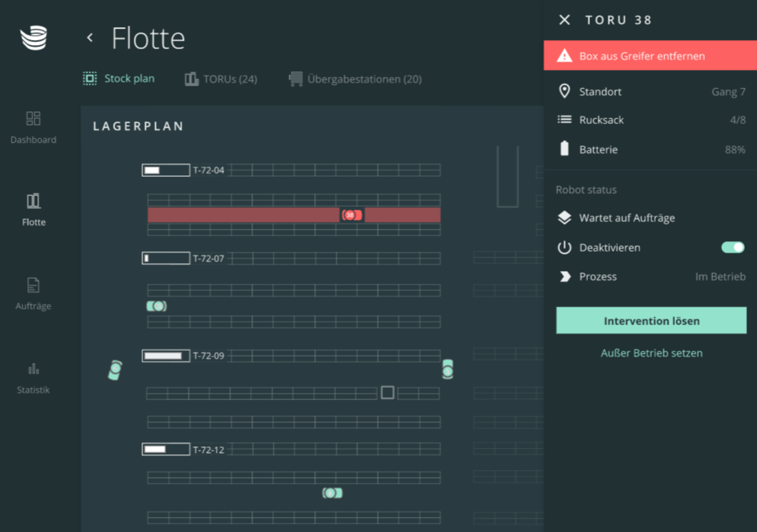Viewport: 757px width, 532px height.
Task: Toggle the Deaktivieren switch
Action: pyautogui.click(x=732, y=247)
